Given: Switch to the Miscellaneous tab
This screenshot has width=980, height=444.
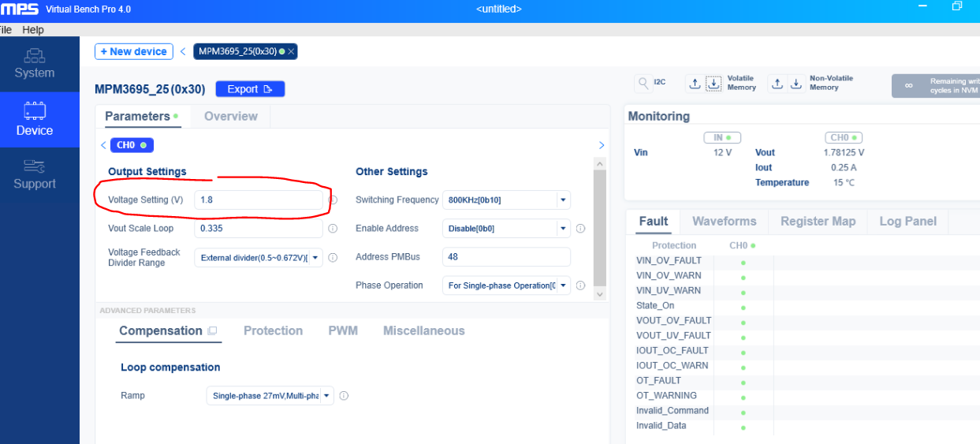Looking at the screenshot, I should (x=424, y=331).
